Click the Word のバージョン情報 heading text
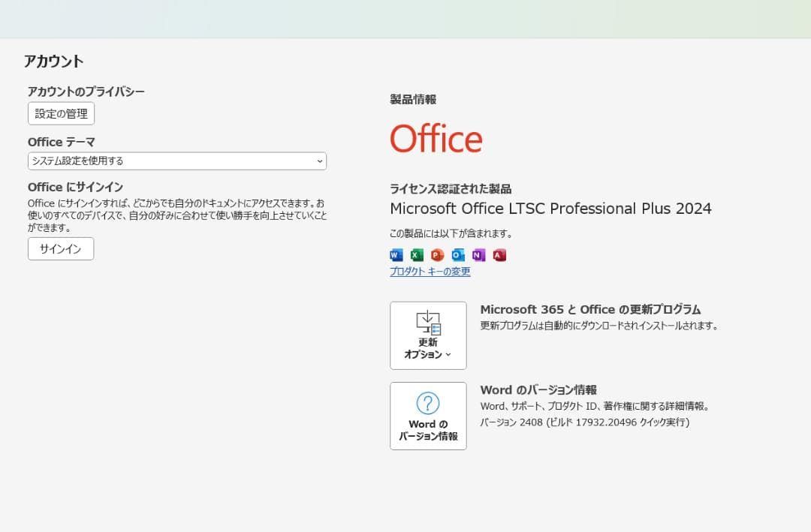The width and height of the screenshot is (811, 532). (541, 389)
